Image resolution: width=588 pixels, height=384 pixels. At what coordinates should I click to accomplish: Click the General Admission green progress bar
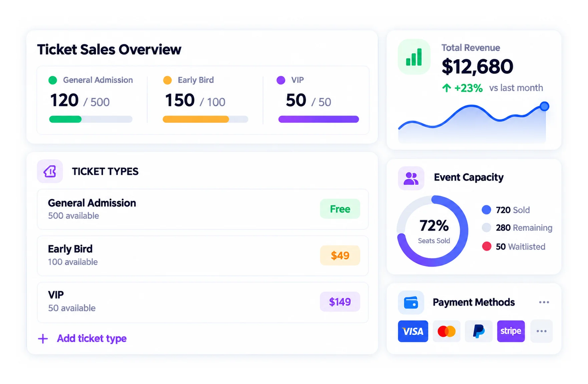pyautogui.click(x=91, y=119)
